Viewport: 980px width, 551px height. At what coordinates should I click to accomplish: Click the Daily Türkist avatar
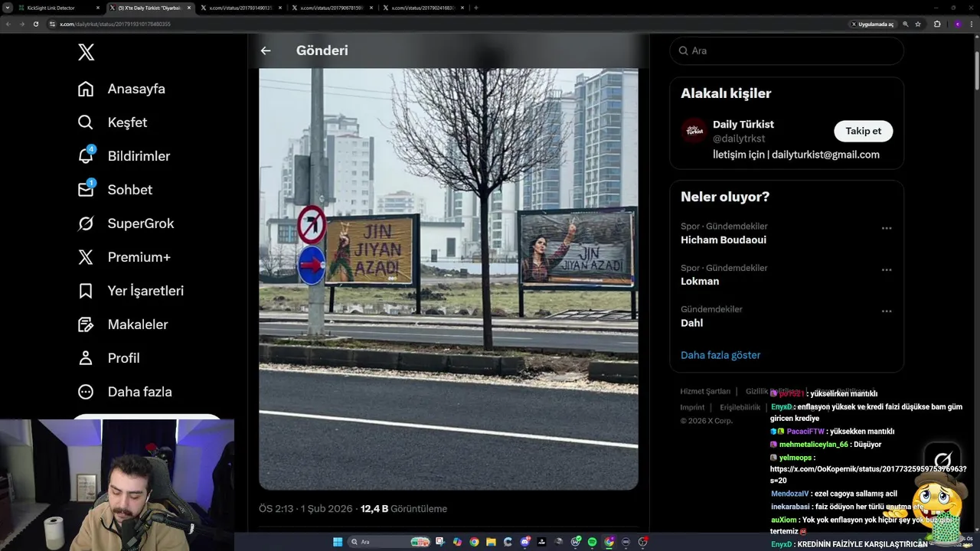(694, 131)
